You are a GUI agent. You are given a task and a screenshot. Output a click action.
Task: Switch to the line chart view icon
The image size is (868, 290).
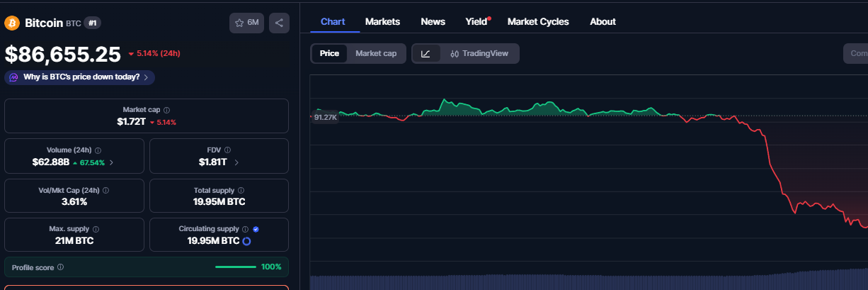pos(426,53)
